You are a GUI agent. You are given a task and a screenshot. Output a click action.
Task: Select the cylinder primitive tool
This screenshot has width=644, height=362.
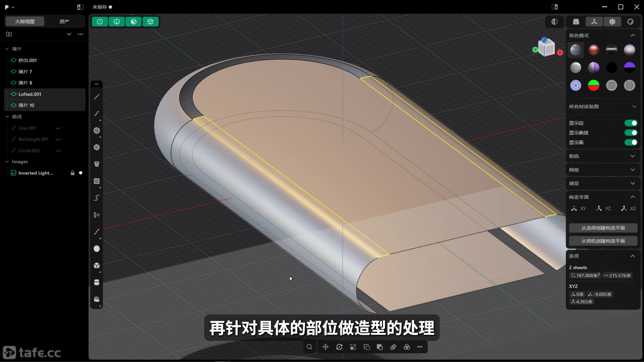97,282
